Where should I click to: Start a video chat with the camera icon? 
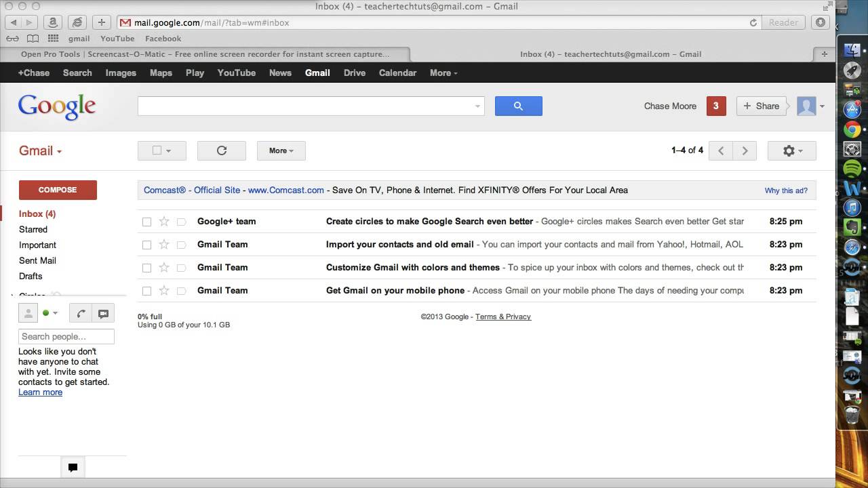pos(103,313)
